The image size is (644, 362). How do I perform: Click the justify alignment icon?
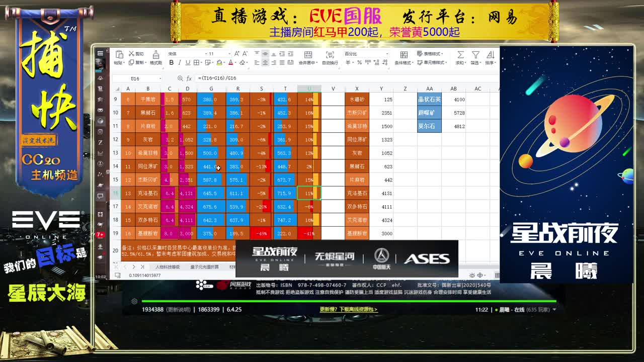click(282, 63)
